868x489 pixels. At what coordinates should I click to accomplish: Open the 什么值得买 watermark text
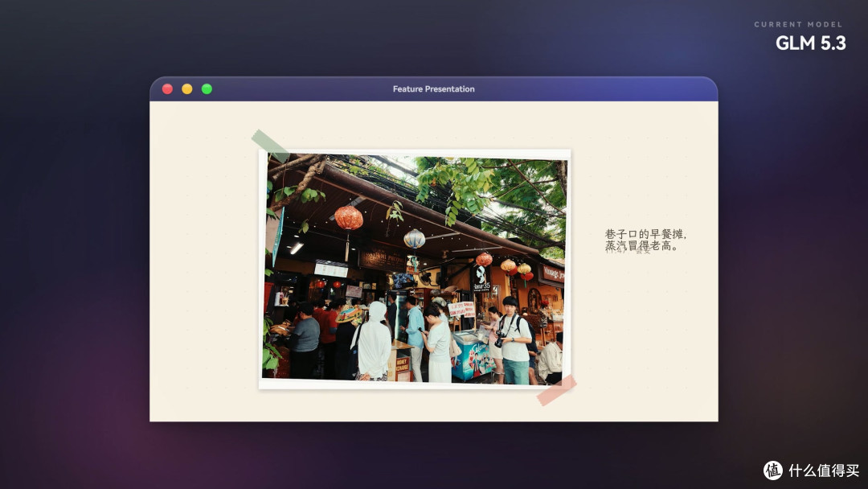[x=824, y=471]
